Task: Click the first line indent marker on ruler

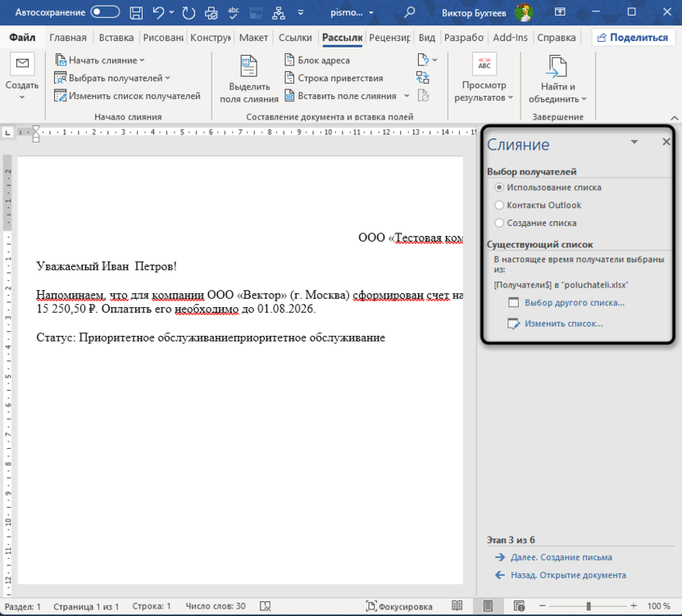Action: pos(36,129)
